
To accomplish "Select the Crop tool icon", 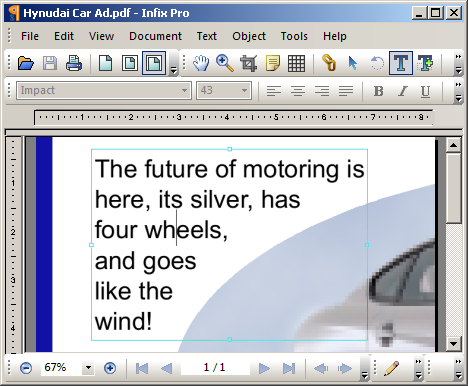I will (x=249, y=63).
